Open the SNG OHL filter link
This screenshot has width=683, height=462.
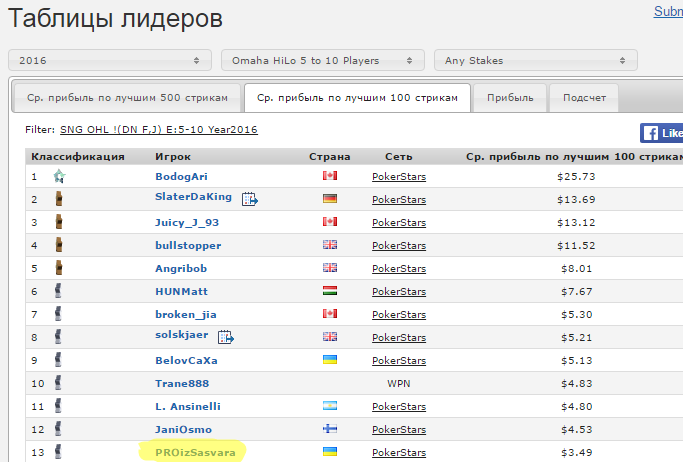[x=159, y=130]
